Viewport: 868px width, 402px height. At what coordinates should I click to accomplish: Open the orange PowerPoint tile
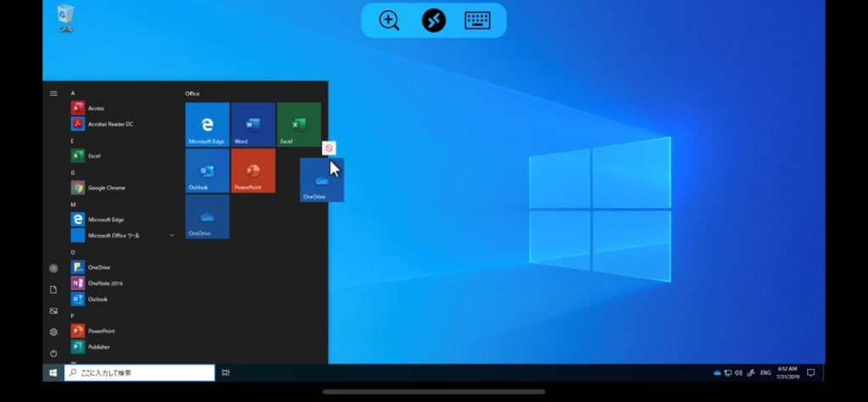(x=253, y=170)
